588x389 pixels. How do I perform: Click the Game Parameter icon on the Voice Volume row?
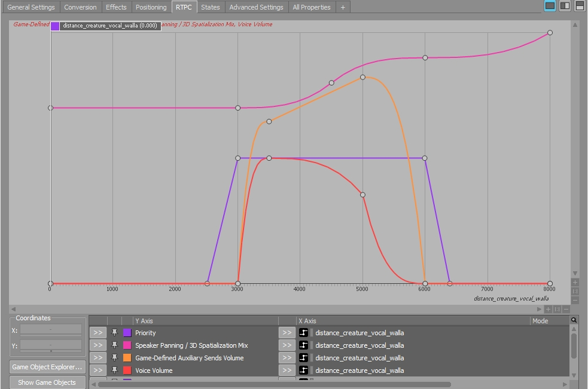pyautogui.click(x=303, y=370)
